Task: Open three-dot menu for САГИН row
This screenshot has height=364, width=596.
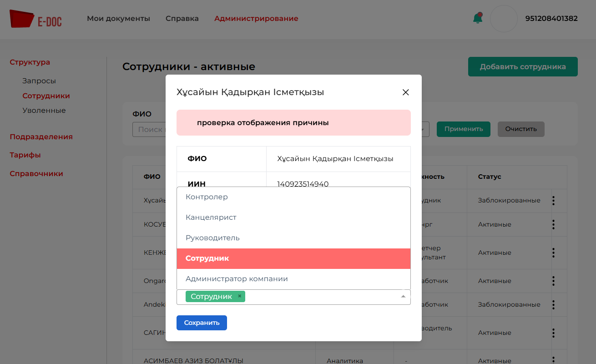Action: pyautogui.click(x=553, y=333)
